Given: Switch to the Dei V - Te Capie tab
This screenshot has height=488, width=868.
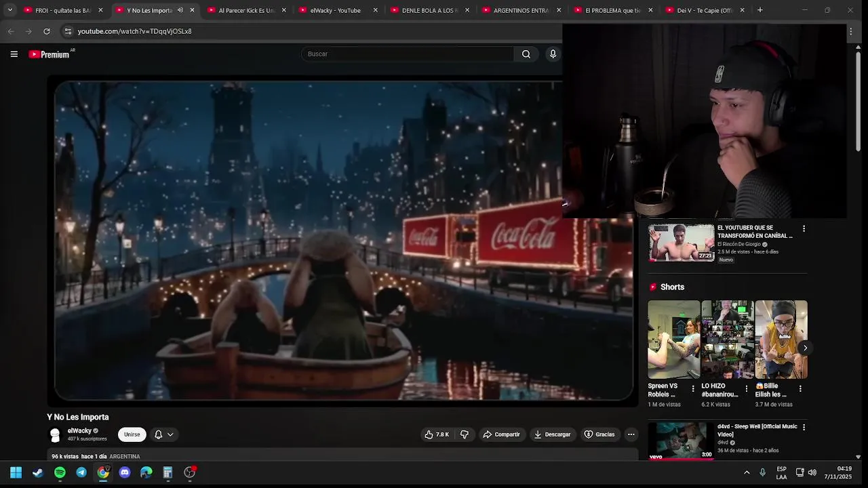Looking at the screenshot, I should click(x=705, y=10).
